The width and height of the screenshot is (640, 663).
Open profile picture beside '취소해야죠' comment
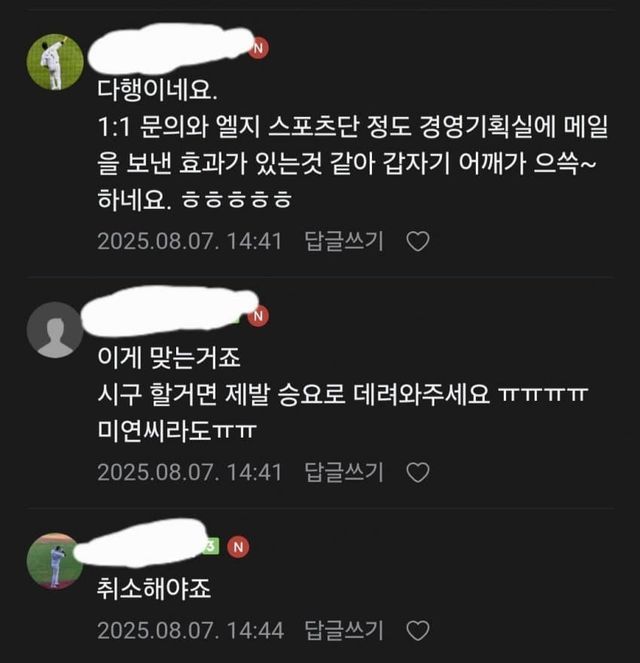(x=55, y=561)
